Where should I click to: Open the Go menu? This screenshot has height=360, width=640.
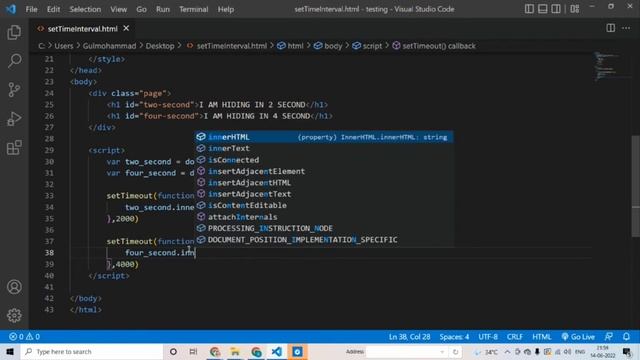pos(141,9)
